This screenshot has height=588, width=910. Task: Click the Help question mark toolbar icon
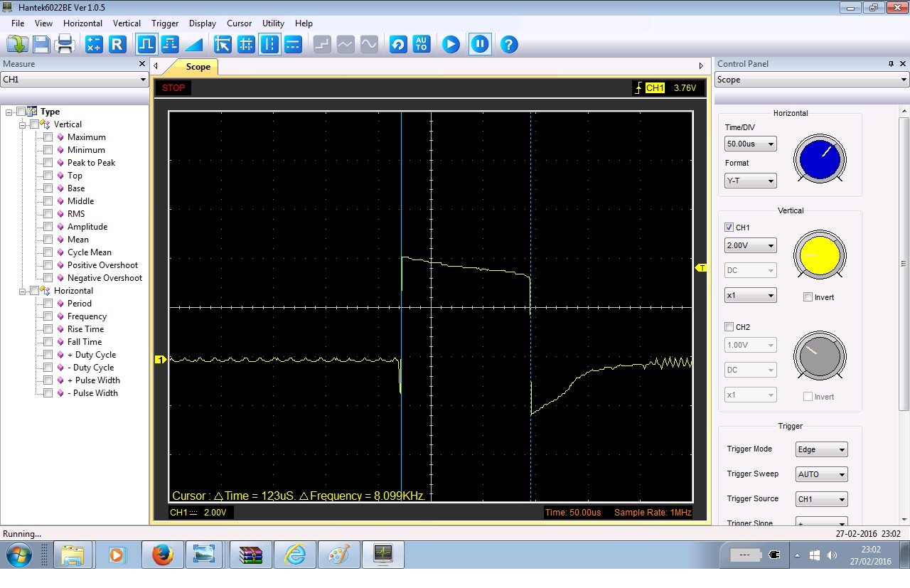(x=508, y=44)
